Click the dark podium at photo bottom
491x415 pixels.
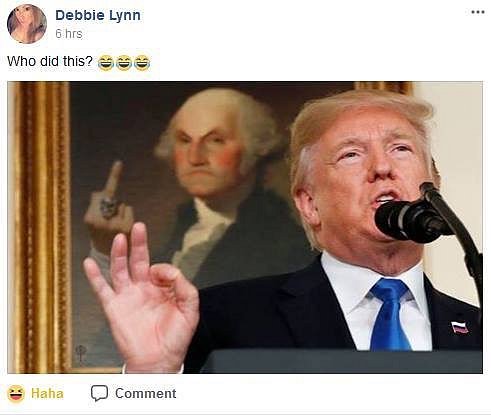pyautogui.click(x=343, y=362)
